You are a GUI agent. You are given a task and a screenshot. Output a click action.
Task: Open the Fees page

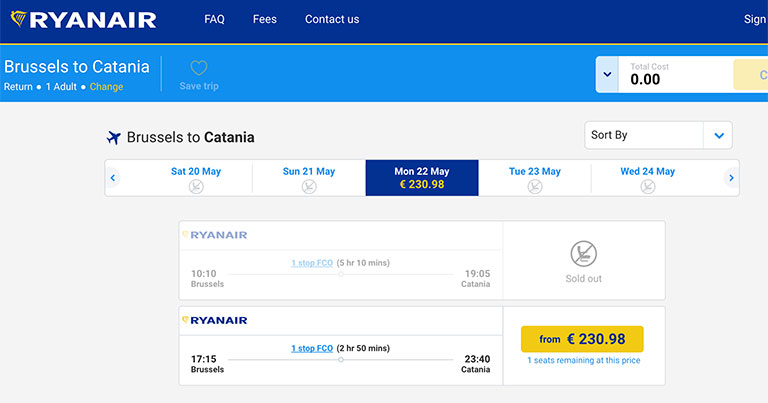[x=264, y=19]
